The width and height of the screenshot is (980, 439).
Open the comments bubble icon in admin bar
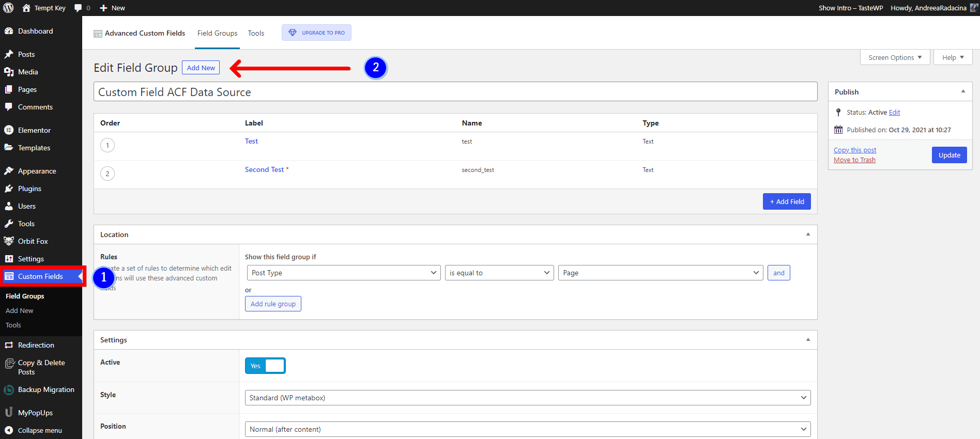coord(78,8)
